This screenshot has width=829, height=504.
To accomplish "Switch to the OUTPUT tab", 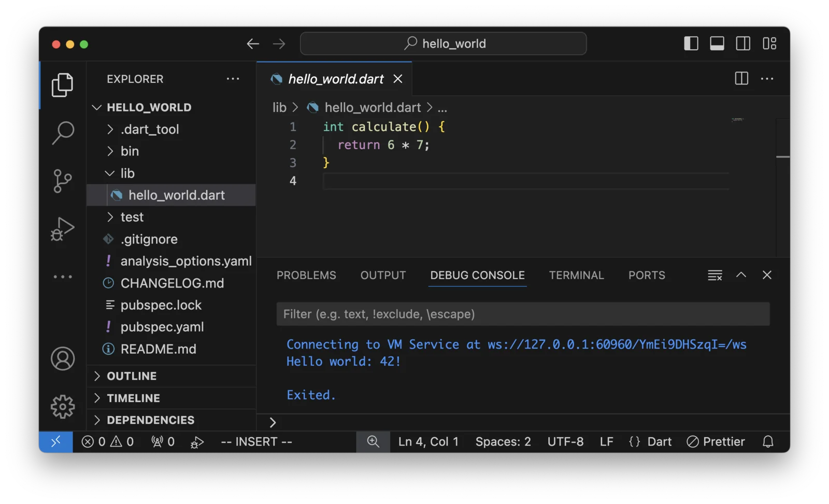I will 383,276.
